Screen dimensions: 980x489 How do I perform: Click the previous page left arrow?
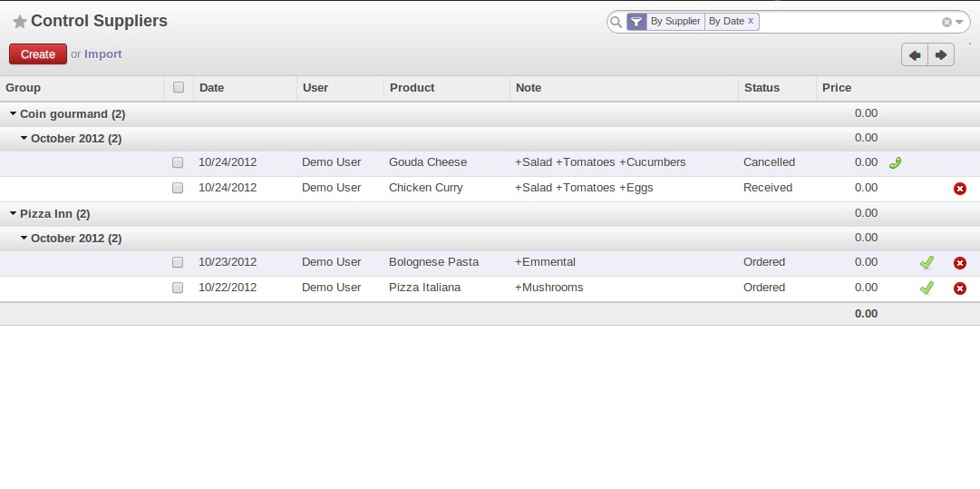click(x=915, y=55)
